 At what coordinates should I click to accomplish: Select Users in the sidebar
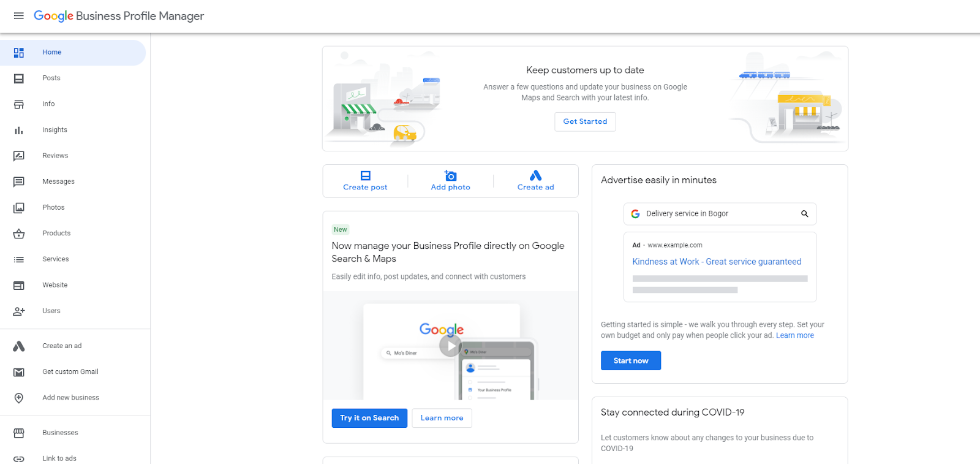click(x=51, y=311)
